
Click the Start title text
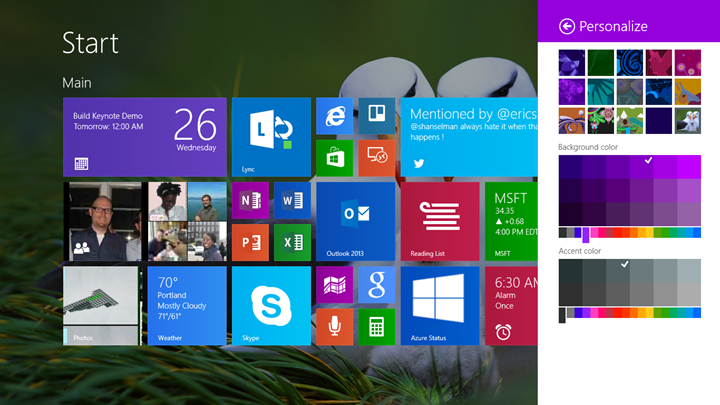point(90,43)
